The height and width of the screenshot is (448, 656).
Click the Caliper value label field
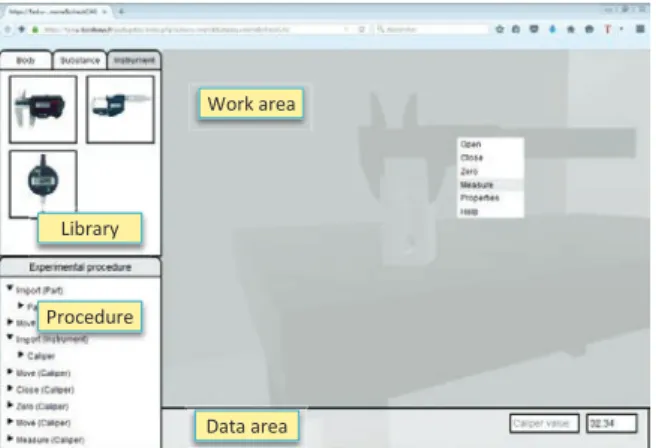(x=544, y=424)
